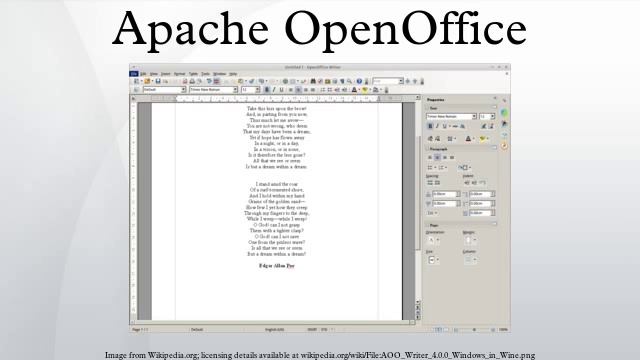Click Increase Indent icon in formatting toolbar
This screenshot has height=360, width=640.
point(344,89)
